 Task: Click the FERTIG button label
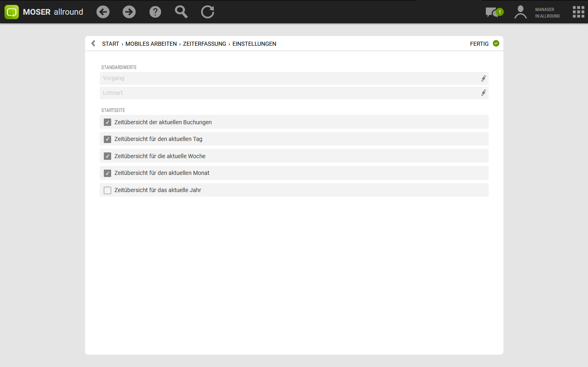pyautogui.click(x=479, y=44)
